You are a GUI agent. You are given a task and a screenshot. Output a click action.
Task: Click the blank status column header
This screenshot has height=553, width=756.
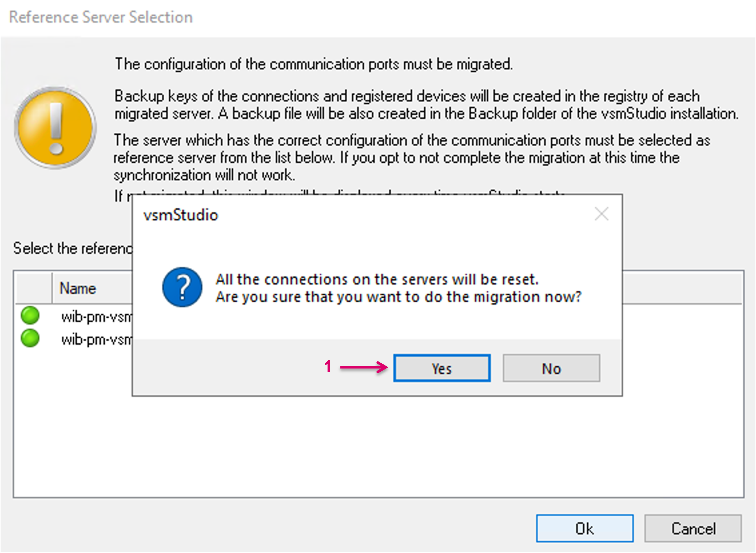point(34,288)
